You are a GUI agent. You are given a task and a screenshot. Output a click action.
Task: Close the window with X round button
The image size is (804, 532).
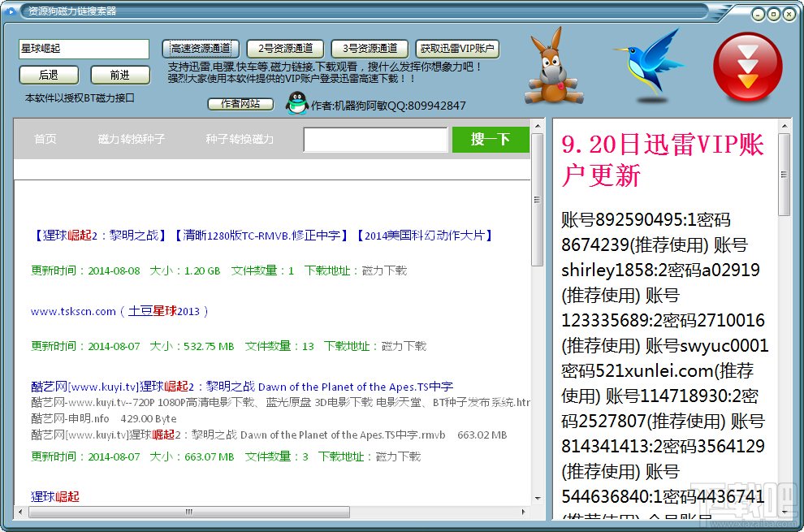pos(789,15)
